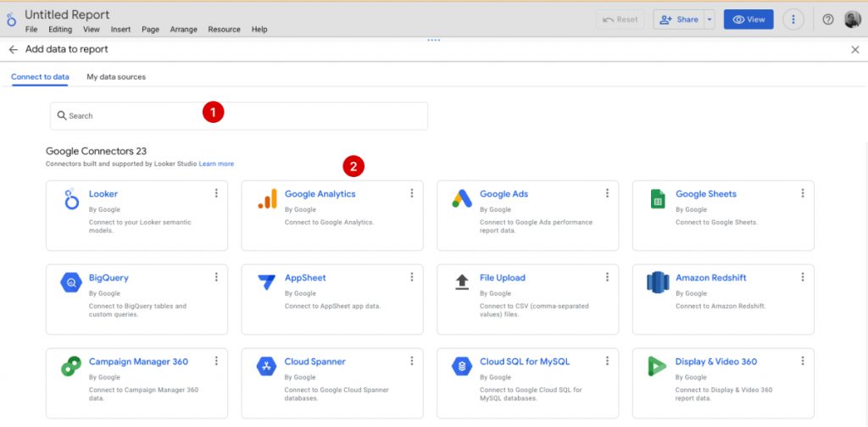Follow the Learn more link
The image size is (868, 427).
click(216, 164)
